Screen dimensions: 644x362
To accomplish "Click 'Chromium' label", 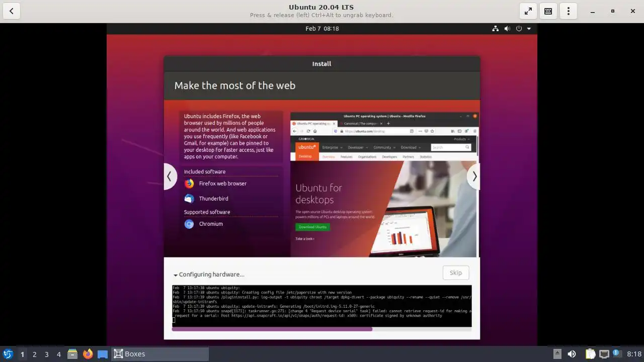I will pyautogui.click(x=211, y=224).
